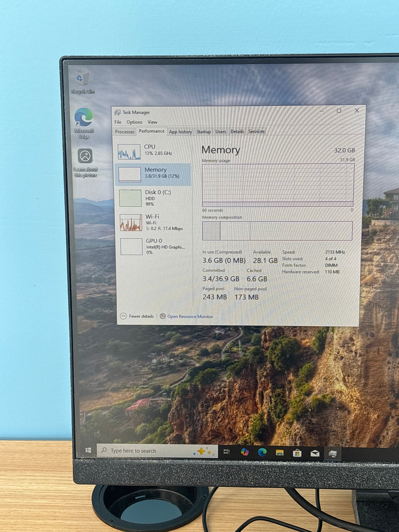This screenshot has width=399, height=532.
Task: Open the Recycle Bin desktop icon
Action: coord(82,82)
